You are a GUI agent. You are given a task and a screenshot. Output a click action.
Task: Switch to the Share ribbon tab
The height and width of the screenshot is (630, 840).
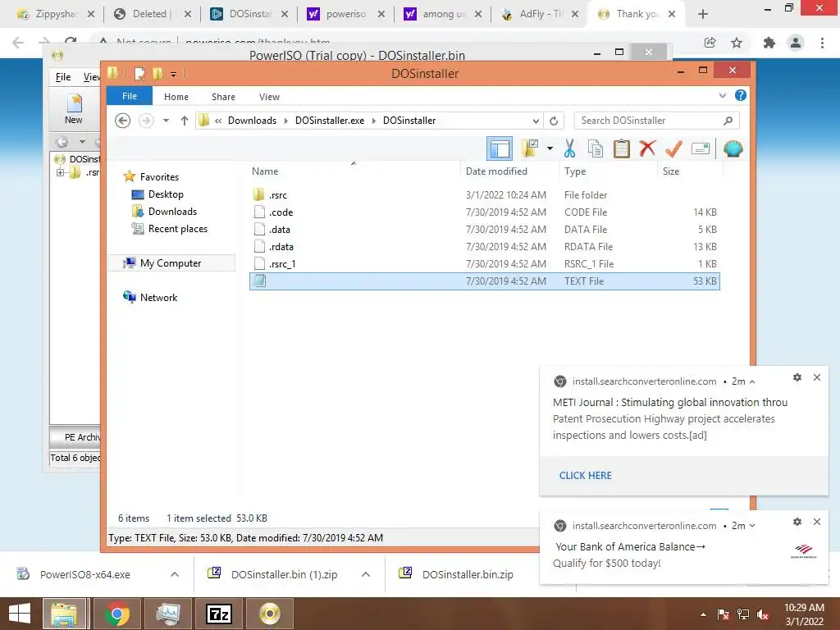[x=223, y=97]
